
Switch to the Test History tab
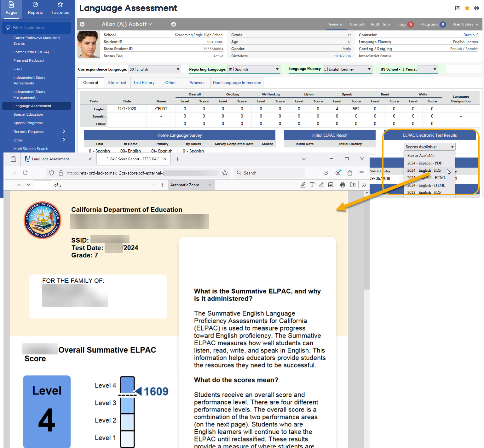pyautogui.click(x=144, y=83)
